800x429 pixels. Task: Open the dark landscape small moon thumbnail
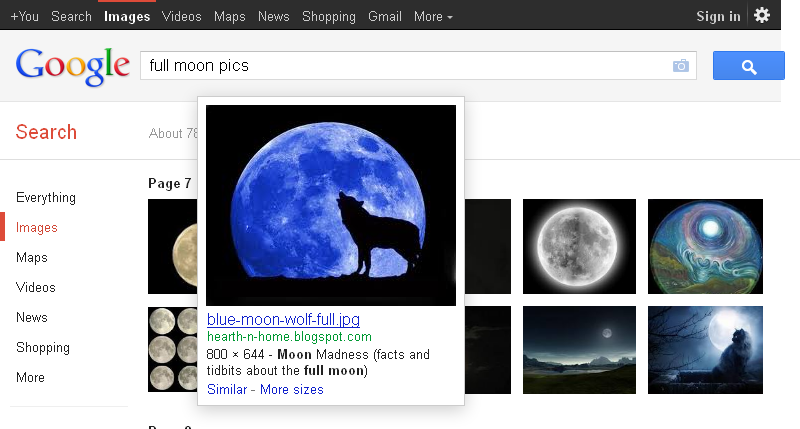click(580, 350)
